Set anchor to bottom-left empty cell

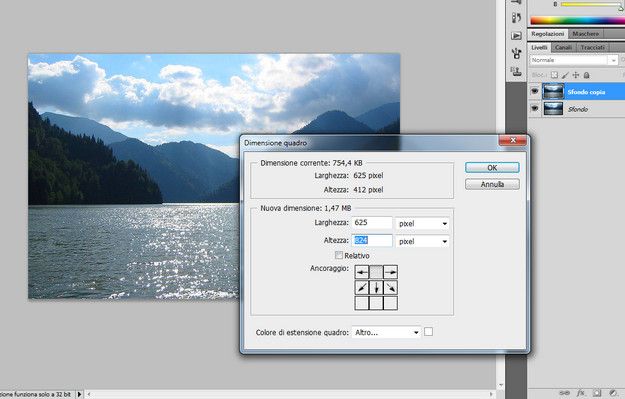(x=362, y=303)
